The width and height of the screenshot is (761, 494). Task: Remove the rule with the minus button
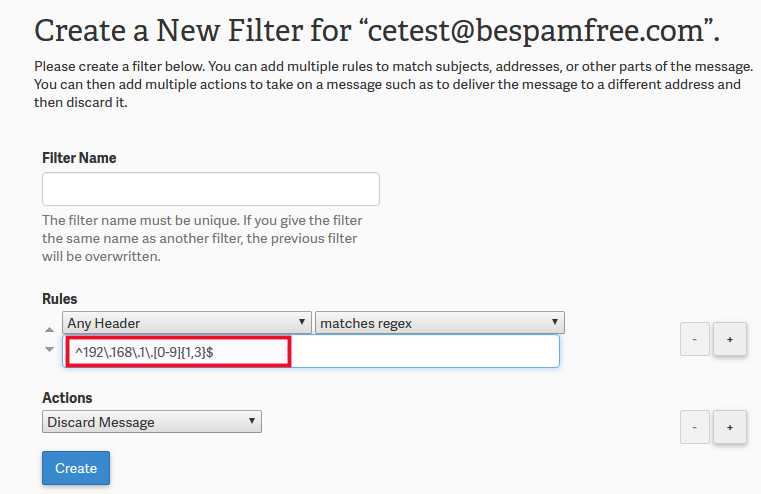point(695,339)
